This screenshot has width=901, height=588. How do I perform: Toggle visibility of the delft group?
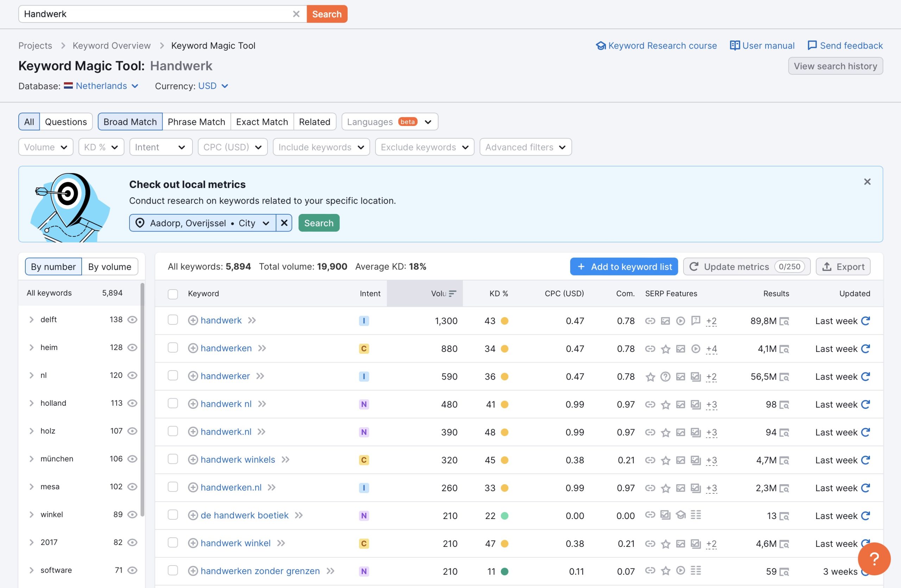[x=132, y=320]
